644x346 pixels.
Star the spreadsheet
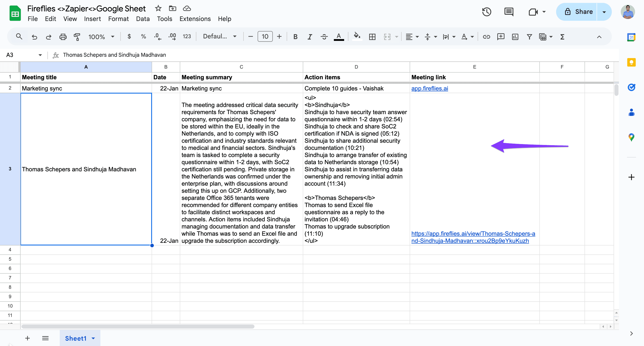click(x=158, y=8)
